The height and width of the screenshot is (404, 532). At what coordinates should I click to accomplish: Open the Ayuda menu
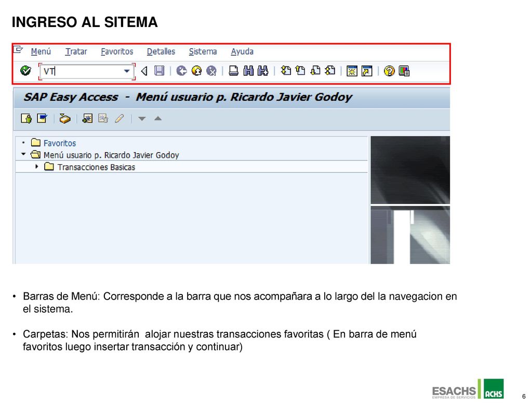point(242,51)
